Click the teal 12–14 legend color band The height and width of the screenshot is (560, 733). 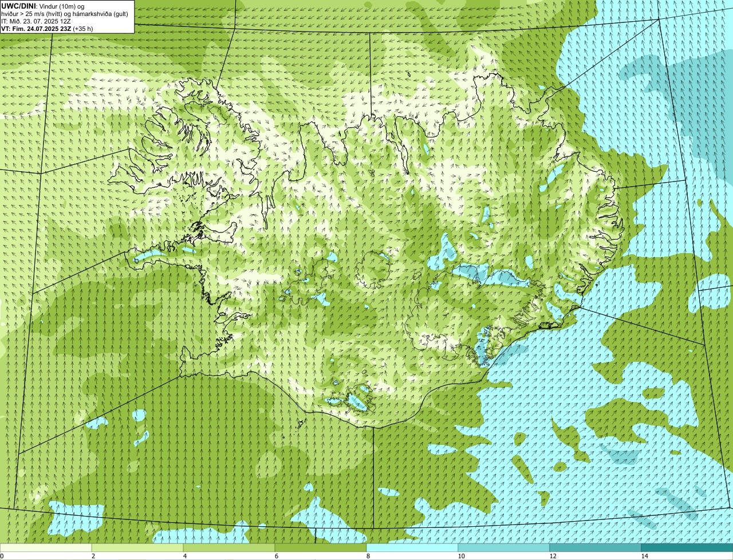(x=596, y=548)
